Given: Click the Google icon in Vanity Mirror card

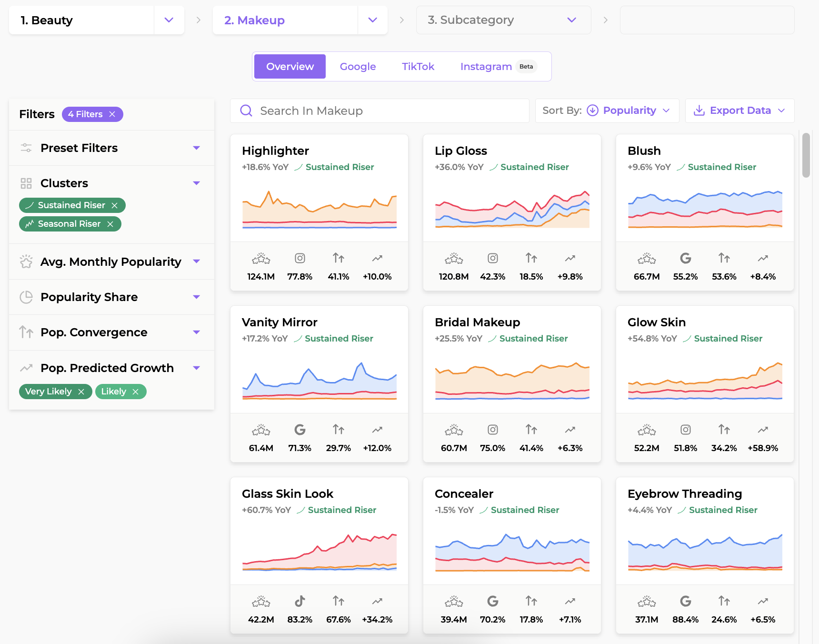Looking at the screenshot, I should point(300,430).
